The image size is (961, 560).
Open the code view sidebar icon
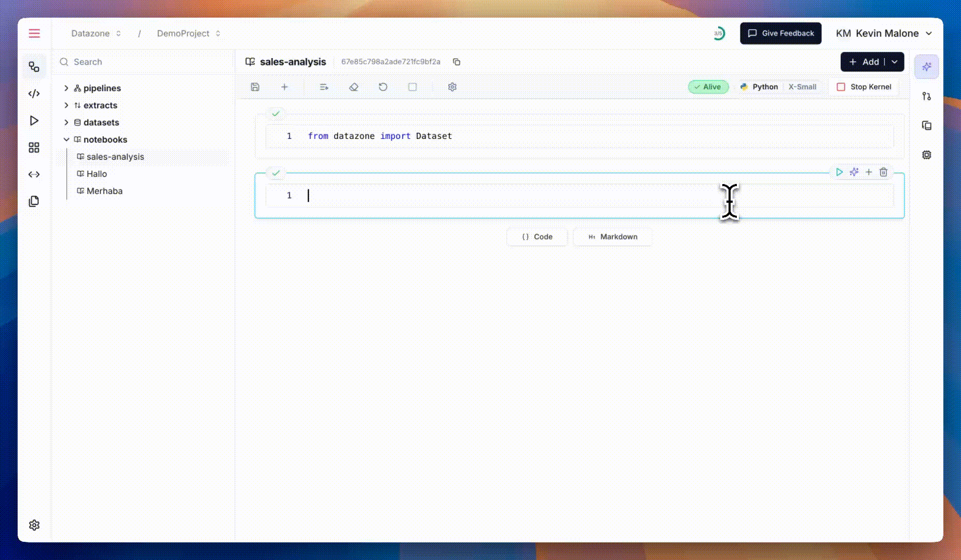coord(34,93)
